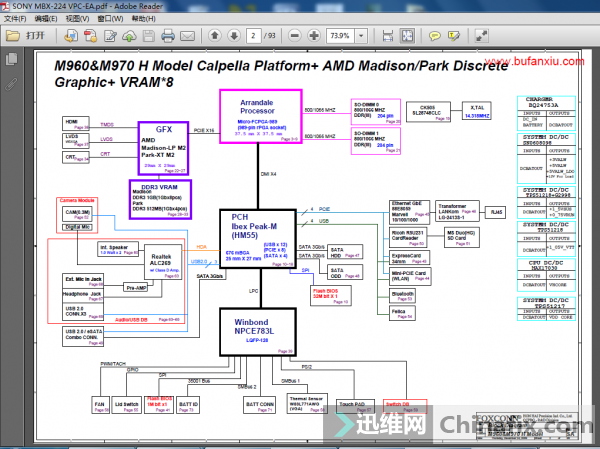Click the USB 2.0 / eSATA Combo CONN block
This screenshot has width=600, height=449.
(x=83, y=336)
